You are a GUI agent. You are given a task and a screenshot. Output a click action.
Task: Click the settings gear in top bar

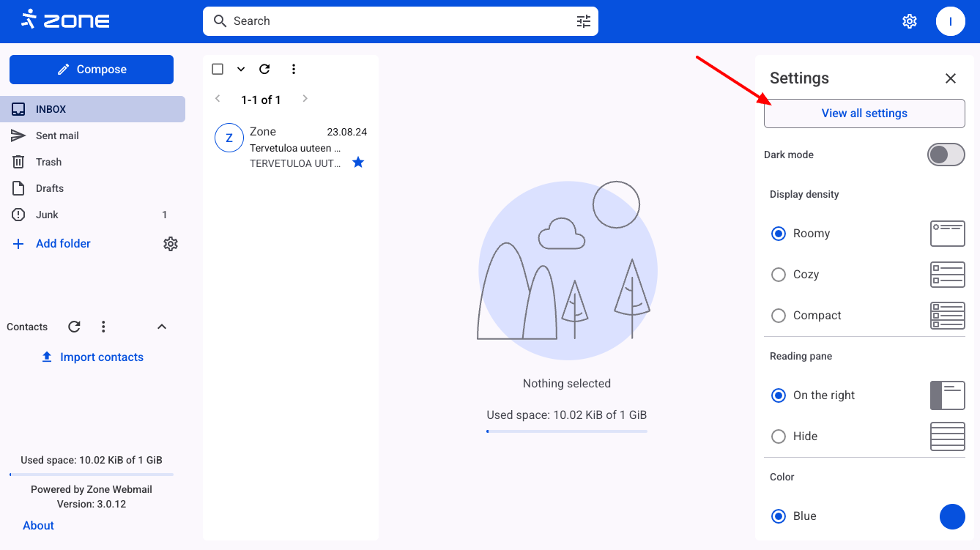(909, 21)
